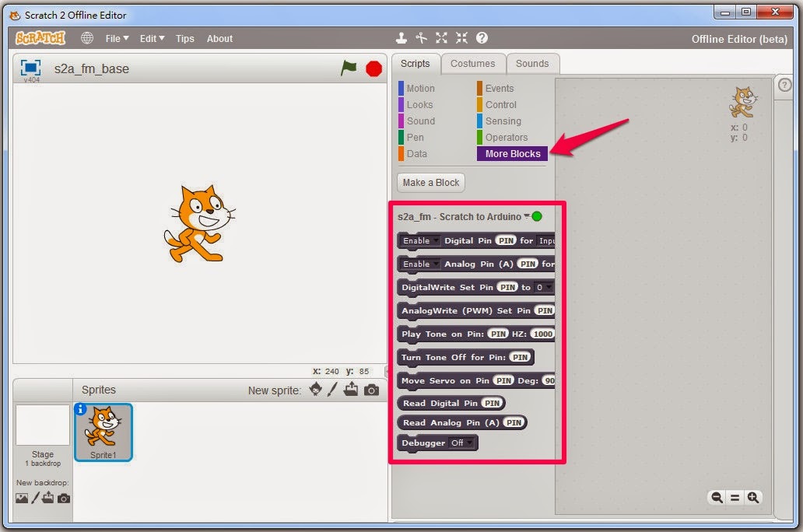Open s2a_fm extension dropdown arrow

pos(527,216)
